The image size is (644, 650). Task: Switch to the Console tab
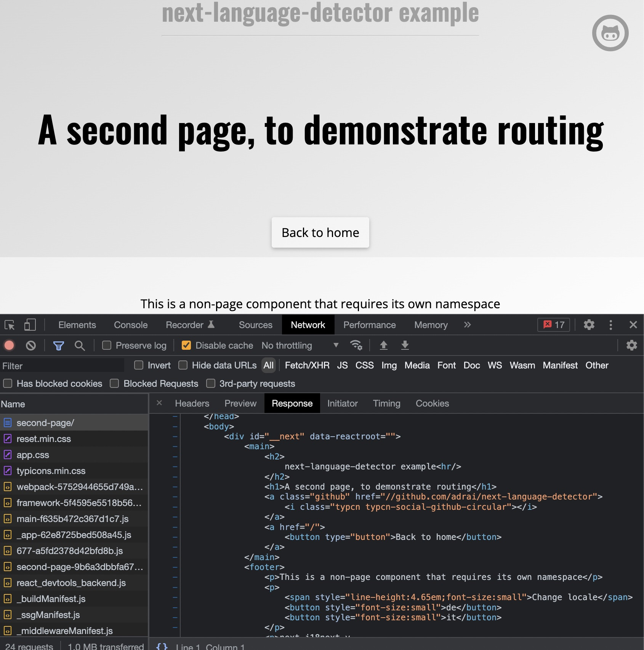pos(131,325)
